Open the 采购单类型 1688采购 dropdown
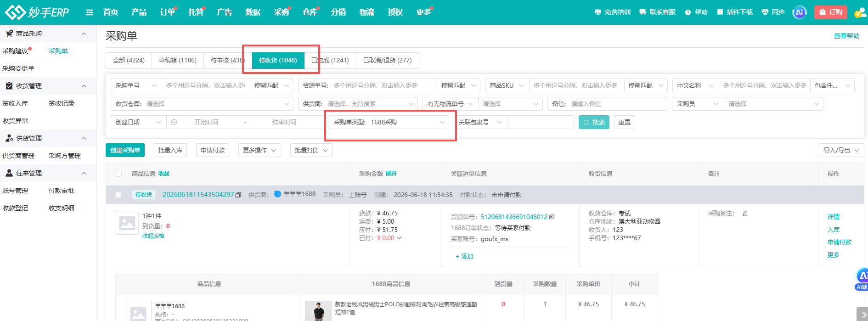Viewport: 868px width, 321px height. coord(389,122)
